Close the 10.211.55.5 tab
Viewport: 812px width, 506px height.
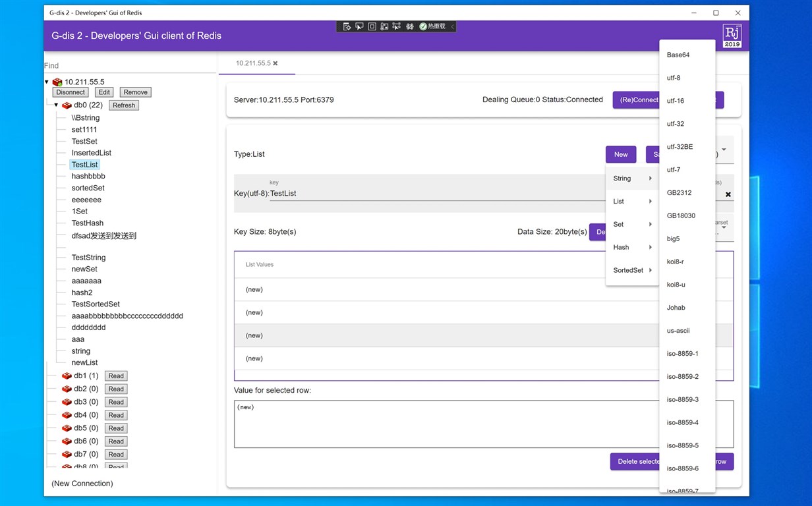275,63
